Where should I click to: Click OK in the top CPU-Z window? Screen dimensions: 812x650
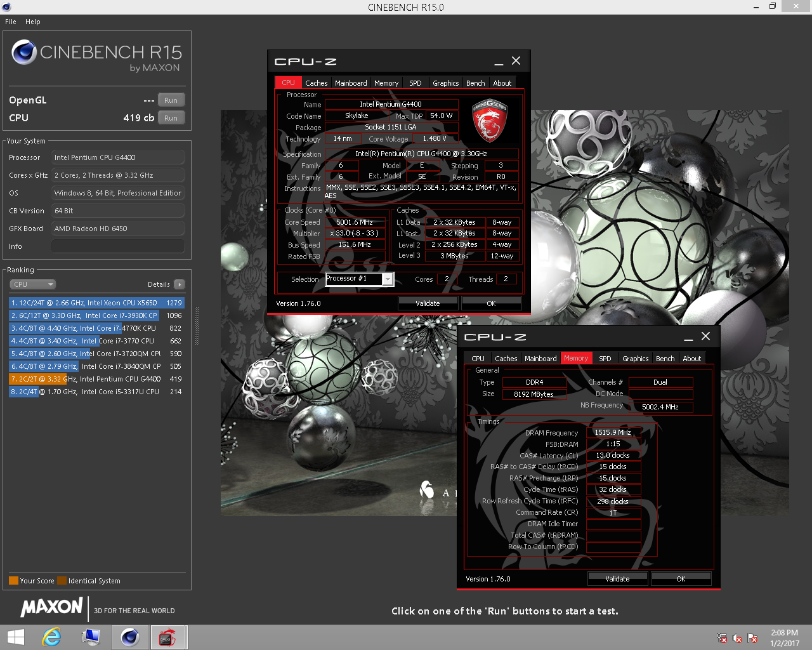491,303
